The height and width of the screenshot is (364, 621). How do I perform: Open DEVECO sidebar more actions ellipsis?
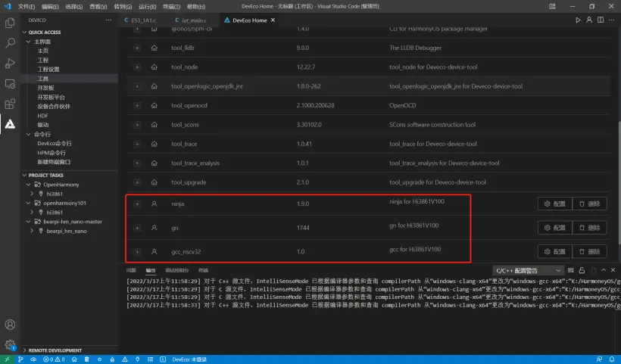pyautogui.click(x=108, y=20)
